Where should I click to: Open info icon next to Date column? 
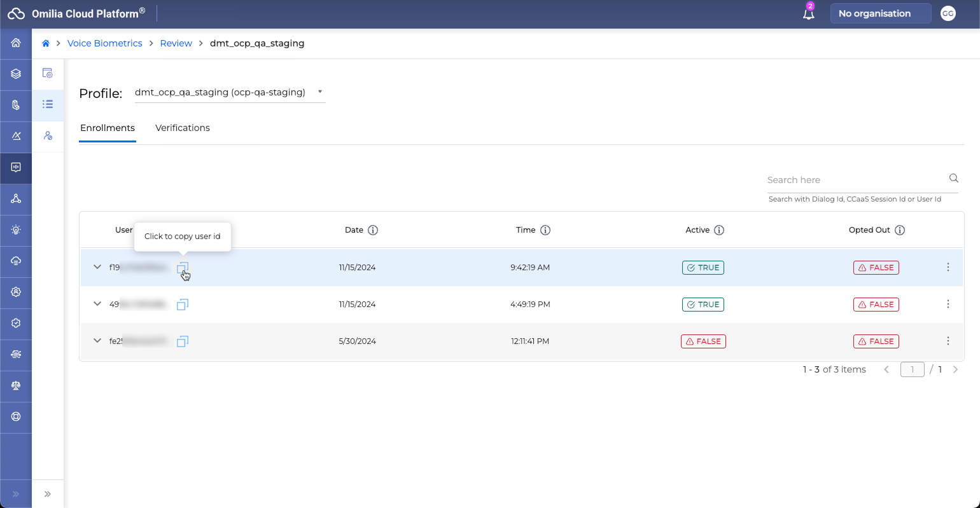[x=373, y=230]
